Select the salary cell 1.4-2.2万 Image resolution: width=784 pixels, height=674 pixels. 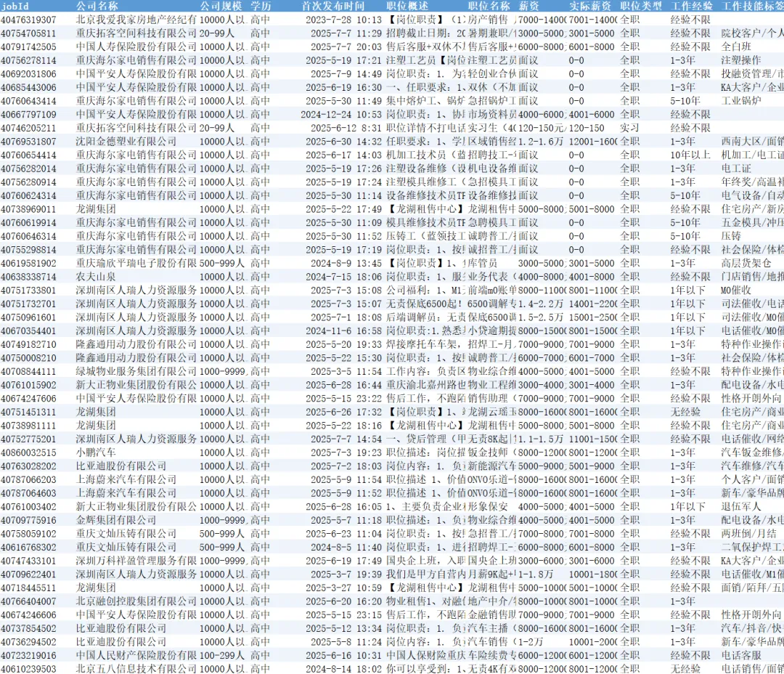pyautogui.click(x=541, y=303)
